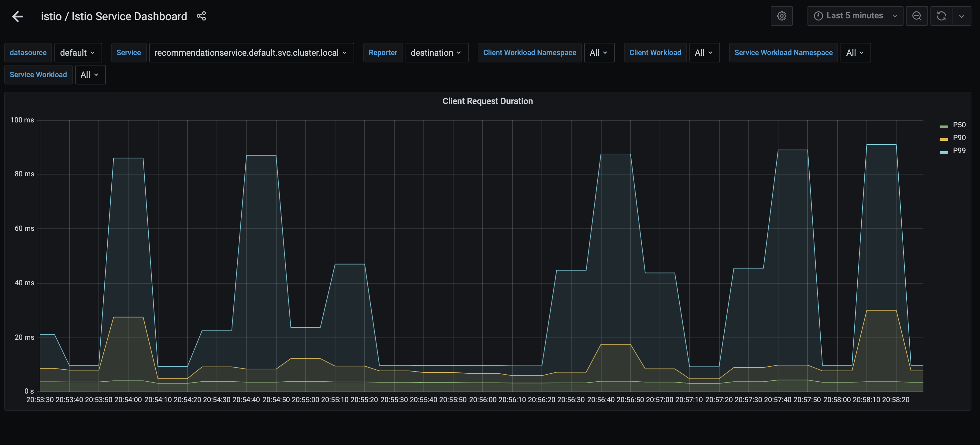980x445 pixels.
Task: Click the yellow P90 legend color swatch
Action: pos(944,139)
